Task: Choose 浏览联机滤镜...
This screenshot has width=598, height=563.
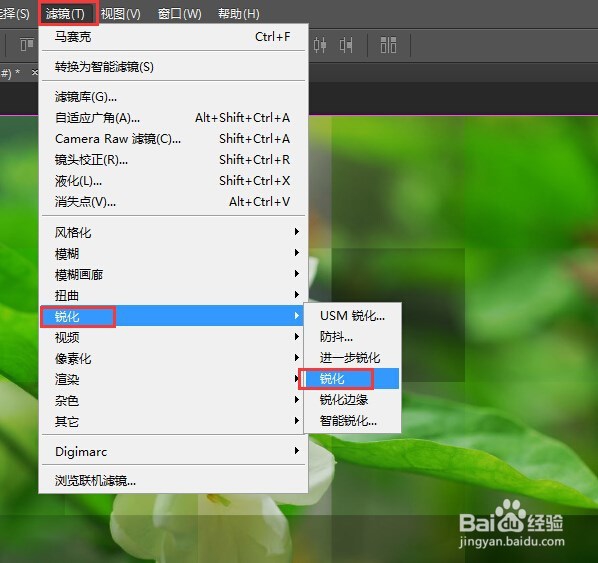Action: (x=173, y=481)
